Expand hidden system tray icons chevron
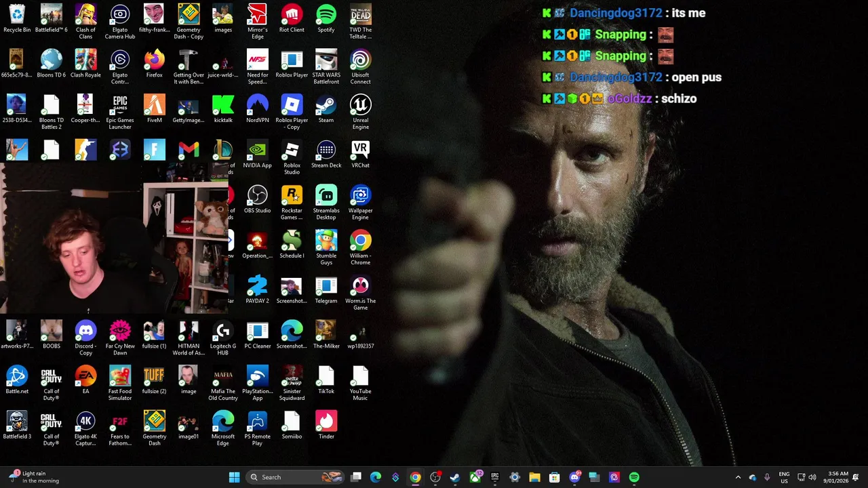Image resolution: width=868 pixels, height=488 pixels. point(738,477)
